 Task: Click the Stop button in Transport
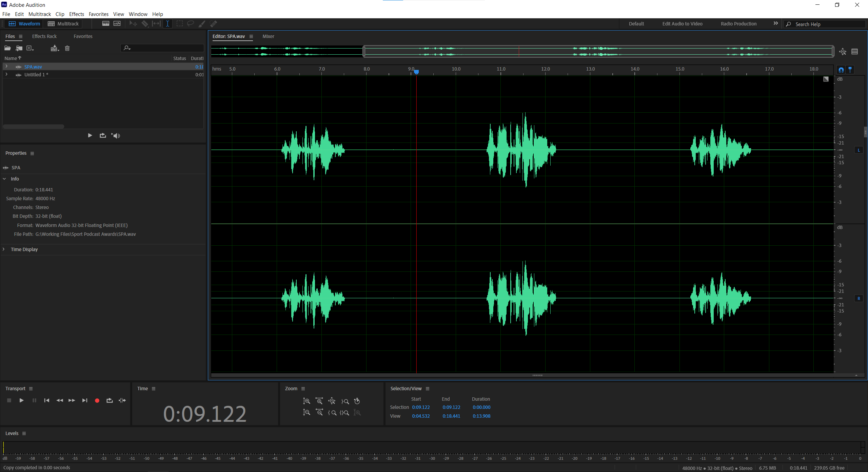pyautogui.click(x=9, y=400)
